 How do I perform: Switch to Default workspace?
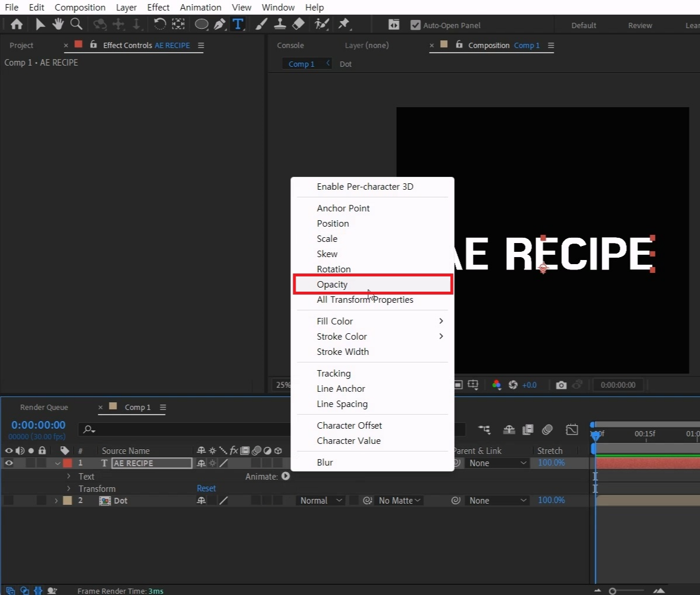click(584, 25)
